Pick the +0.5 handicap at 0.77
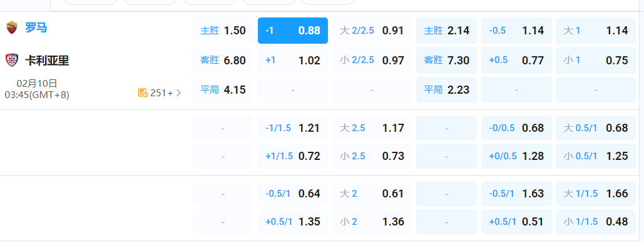 pyautogui.click(x=516, y=60)
